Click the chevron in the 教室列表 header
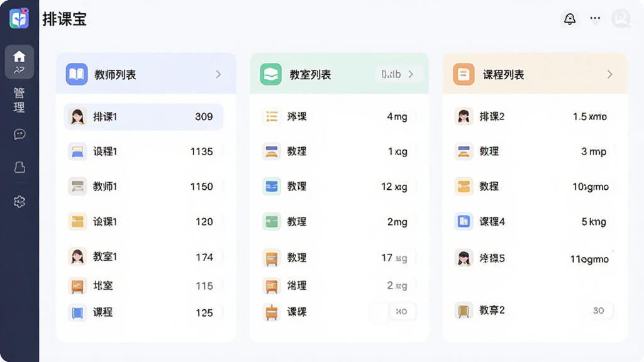 411,74
